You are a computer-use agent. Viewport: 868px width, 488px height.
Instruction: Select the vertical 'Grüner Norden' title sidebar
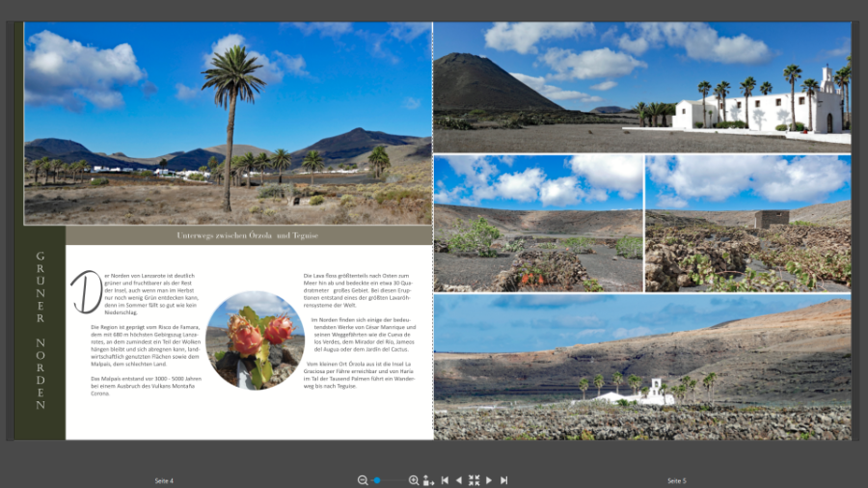(x=41, y=331)
